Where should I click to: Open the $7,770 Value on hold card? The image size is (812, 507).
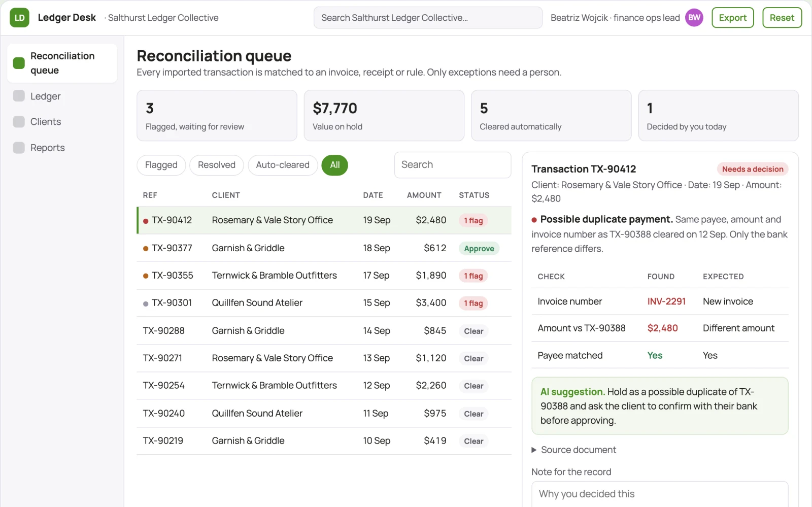coord(384,116)
